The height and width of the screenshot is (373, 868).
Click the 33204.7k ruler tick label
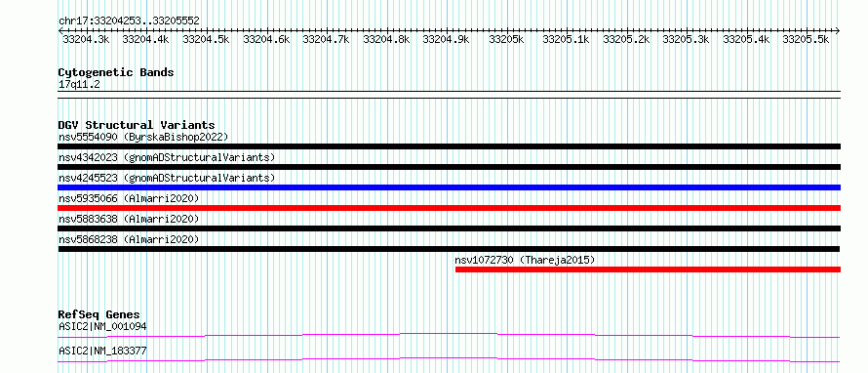tap(326, 39)
